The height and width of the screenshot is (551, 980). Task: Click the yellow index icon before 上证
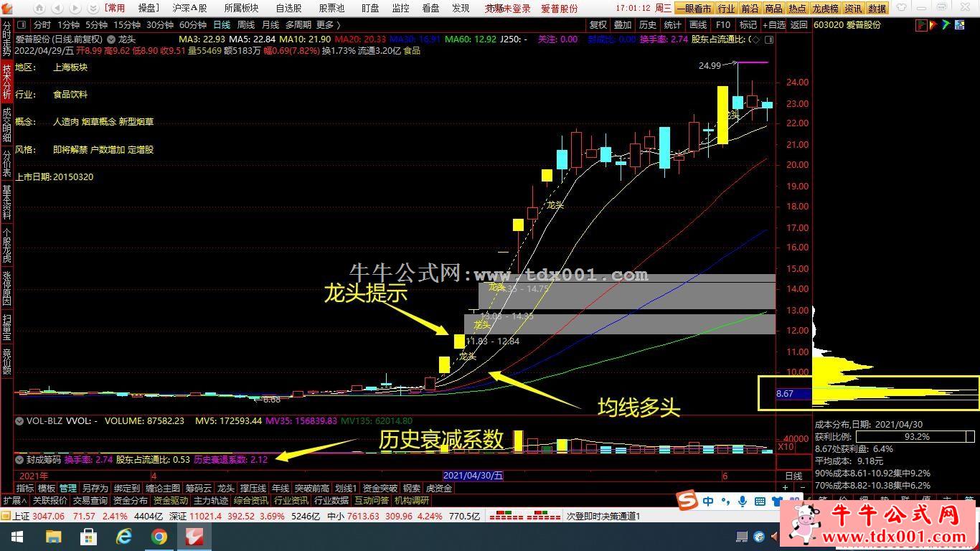click(x=6, y=516)
